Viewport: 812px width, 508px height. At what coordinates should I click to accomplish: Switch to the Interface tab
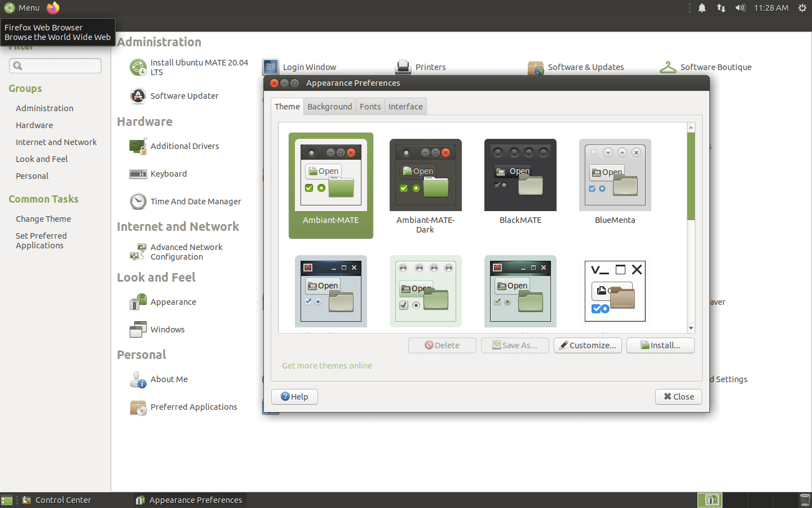click(x=405, y=107)
